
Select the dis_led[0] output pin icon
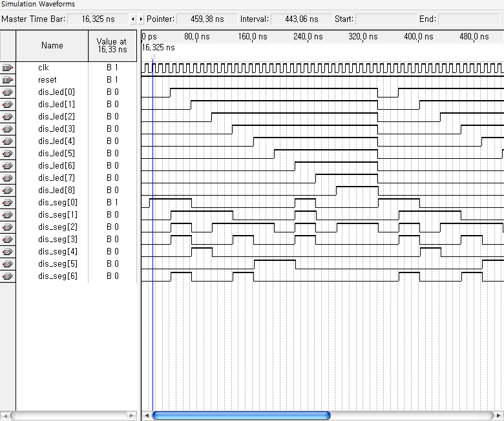[x=8, y=92]
